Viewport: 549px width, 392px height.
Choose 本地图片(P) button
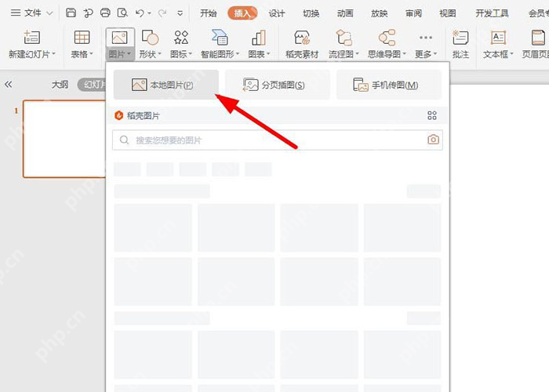166,85
